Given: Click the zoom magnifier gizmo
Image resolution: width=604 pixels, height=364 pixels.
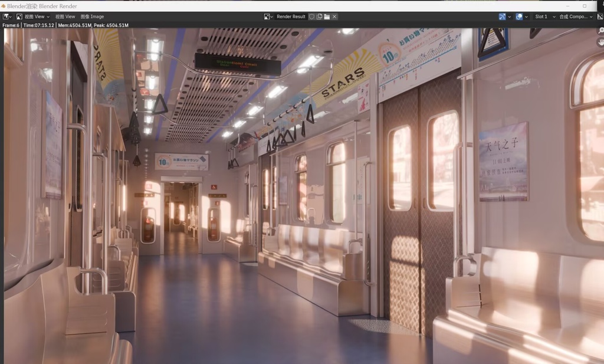Looking at the screenshot, I should click(x=600, y=31).
